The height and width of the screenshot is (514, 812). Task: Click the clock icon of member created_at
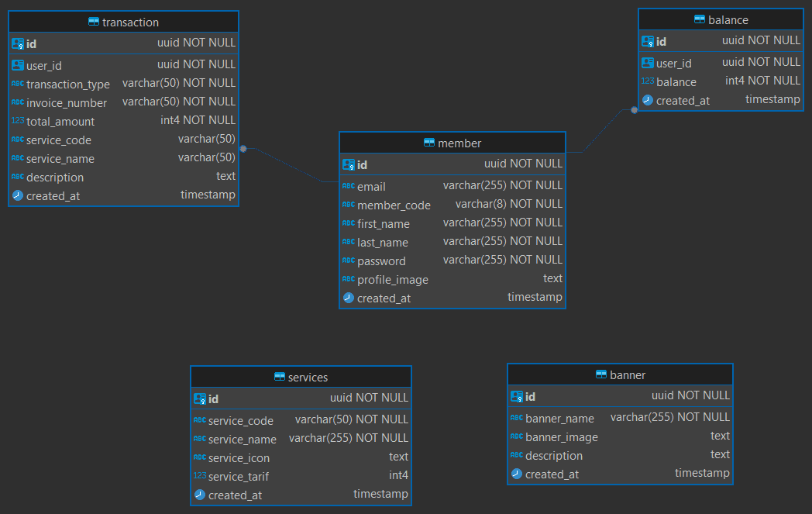coord(349,298)
